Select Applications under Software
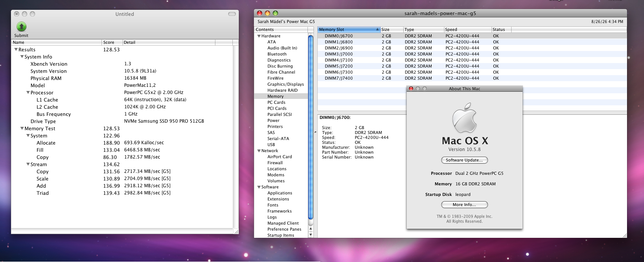Screen dimensions: 644x262 coord(280,193)
